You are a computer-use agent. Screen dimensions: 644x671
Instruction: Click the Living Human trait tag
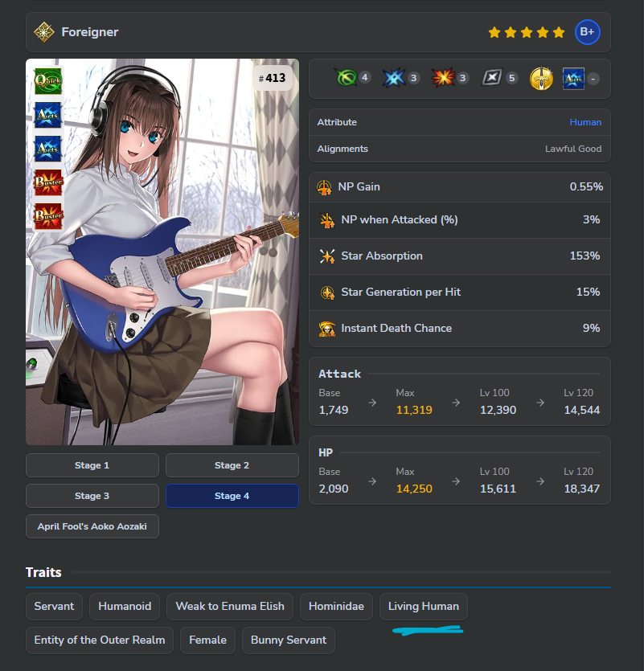coord(424,607)
